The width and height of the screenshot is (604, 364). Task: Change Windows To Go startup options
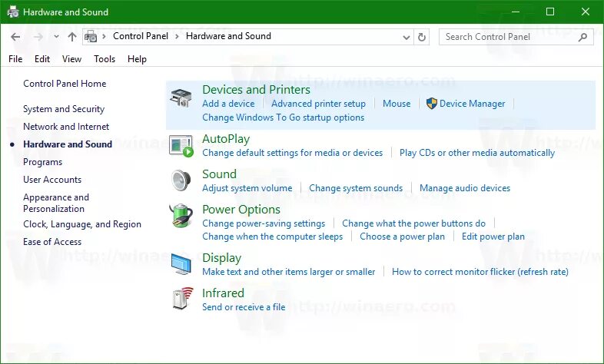(283, 117)
